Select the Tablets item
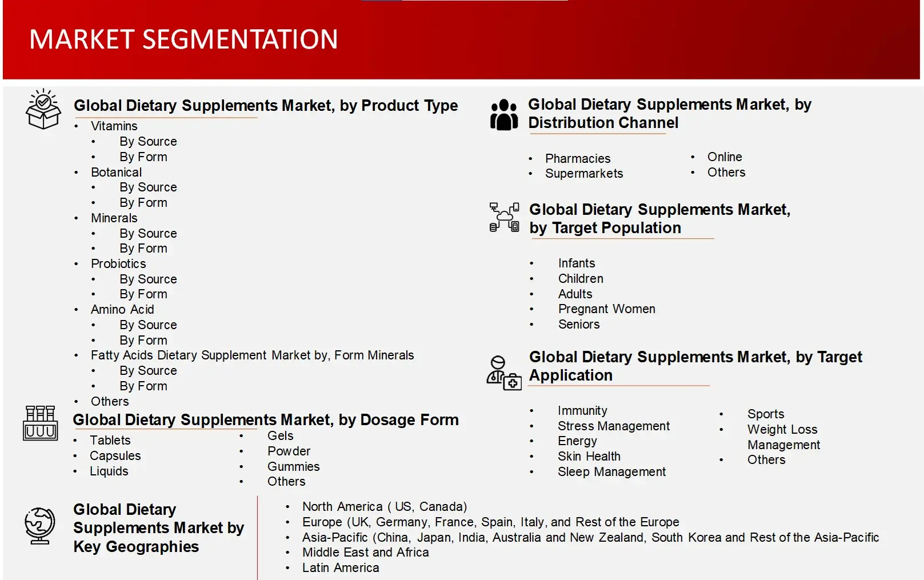The width and height of the screenshot is (924, 580). [x=110, y=441]
